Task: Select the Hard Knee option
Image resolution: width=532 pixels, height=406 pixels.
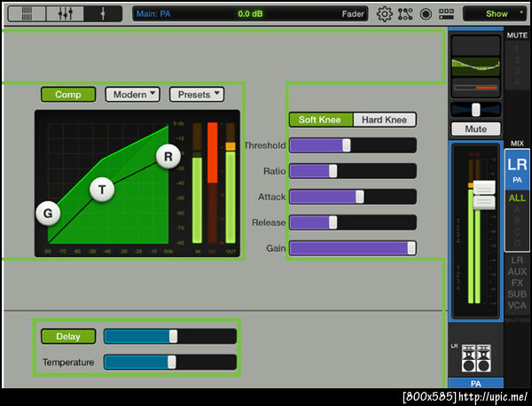Action: 385,120
